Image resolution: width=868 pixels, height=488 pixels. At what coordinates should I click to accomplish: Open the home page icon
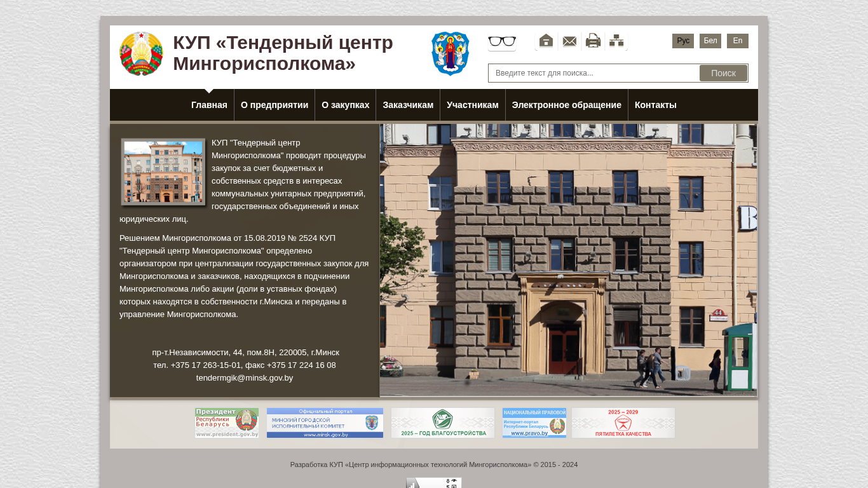[546, 41]
